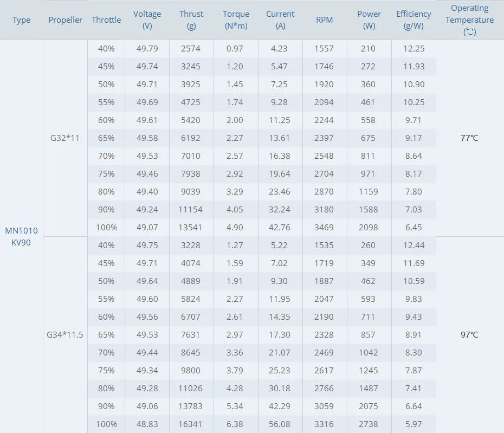Click the Torque (N*m) header cell
This screenshot has width=504, height=433.
pyautogui.click(x=236, y=20)
